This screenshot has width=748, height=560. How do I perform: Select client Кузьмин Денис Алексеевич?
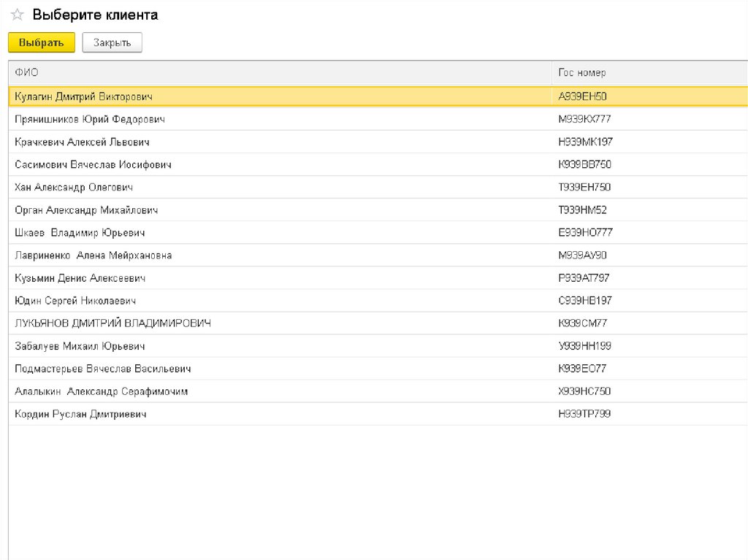click(x=80, y=278)
